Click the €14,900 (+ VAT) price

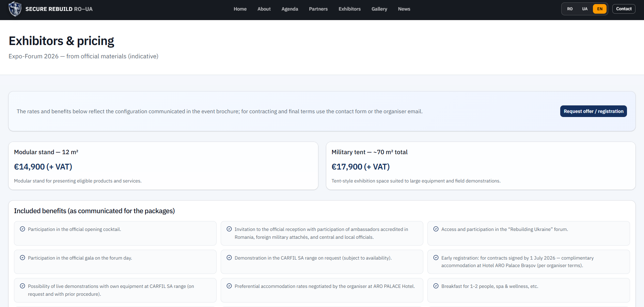(x=43, y=167)
